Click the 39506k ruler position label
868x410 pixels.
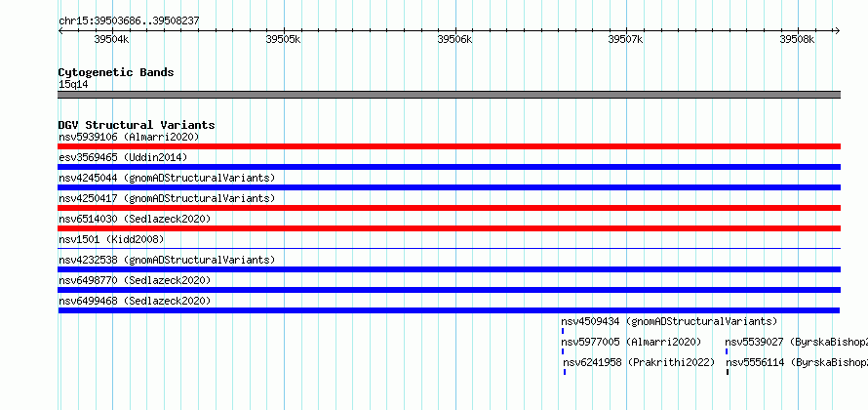pyautogui.click(x=455, y=39)
